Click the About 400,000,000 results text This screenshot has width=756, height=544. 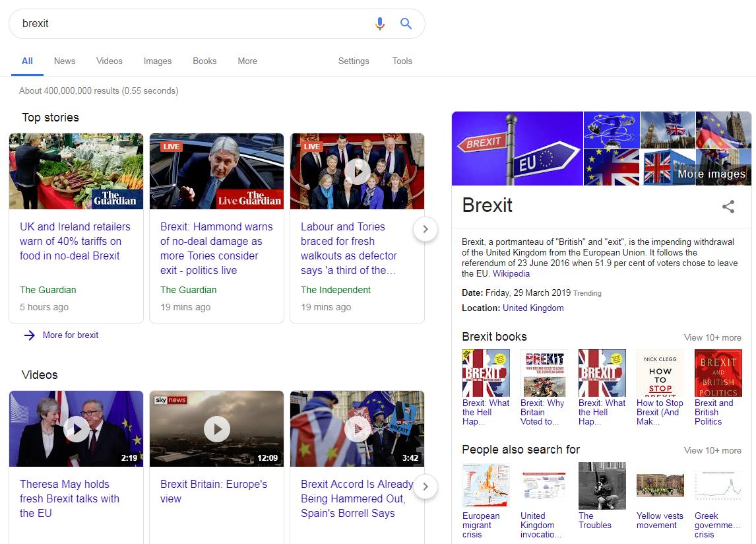click(98, 90)
